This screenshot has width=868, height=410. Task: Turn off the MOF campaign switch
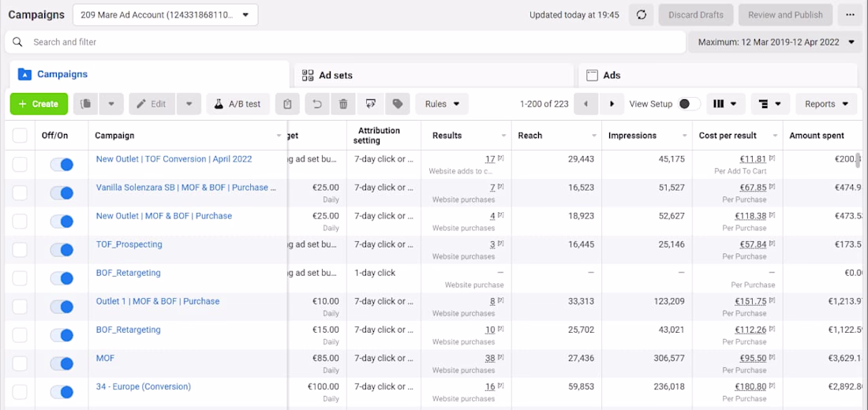pyautogui.click(x=62, y=364)
